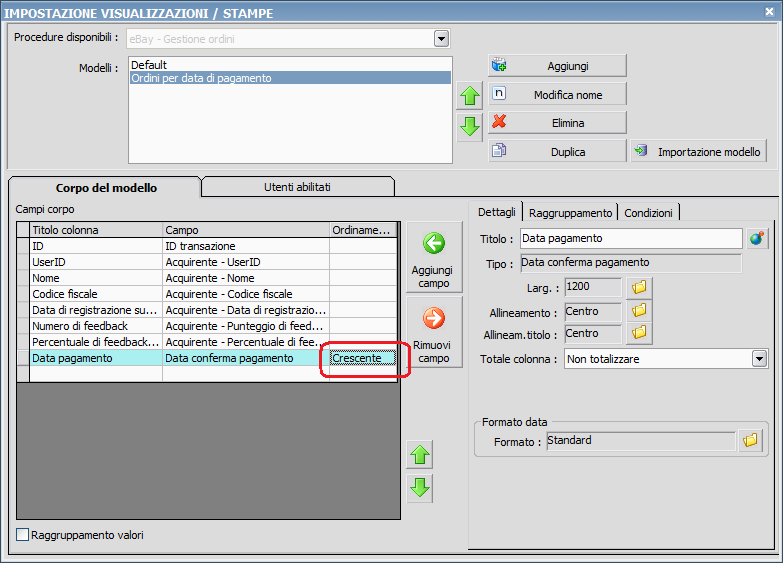Click Modifica nome button
Screen dimensions: 783x563
pos(557,94)
